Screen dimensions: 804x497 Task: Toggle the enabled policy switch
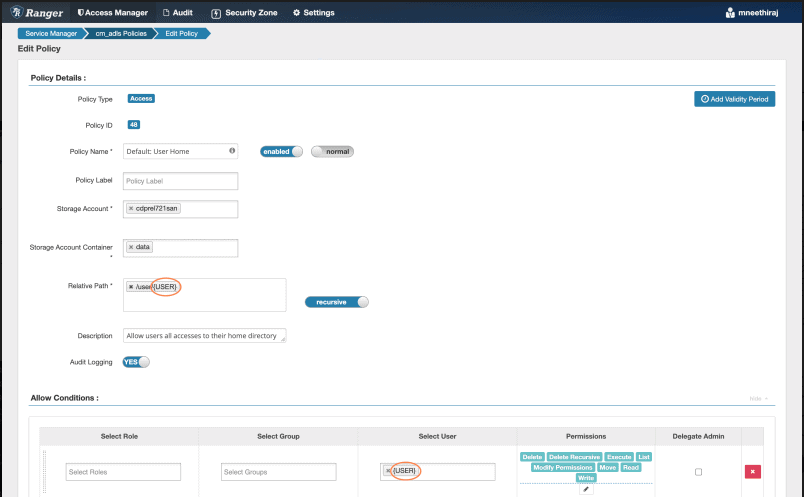tap(281, 152)
